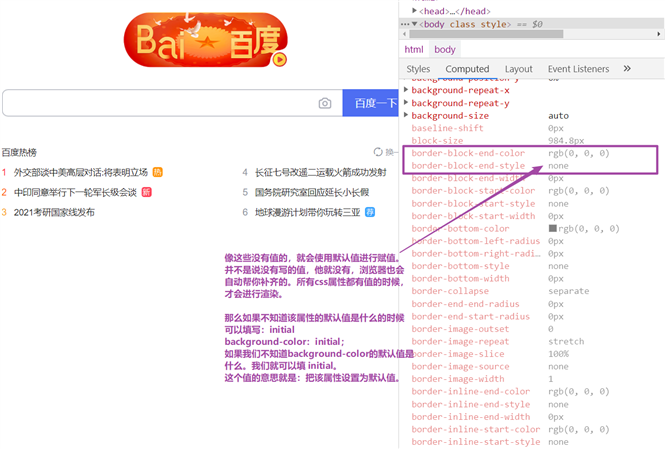Open hot item 中印同意举行下一轮军长级会谈
The image size is (665, 449).
pyautogui.click(x=75, y=192)
